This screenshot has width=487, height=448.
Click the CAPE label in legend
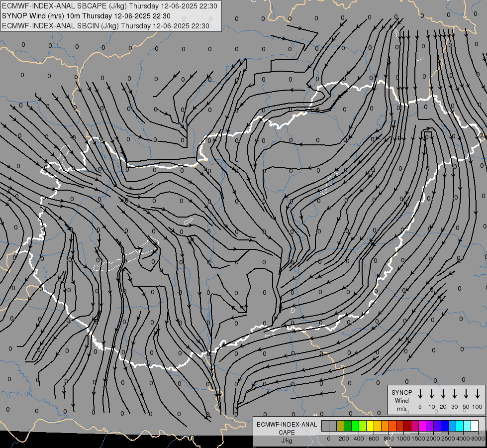click(287, 433)
